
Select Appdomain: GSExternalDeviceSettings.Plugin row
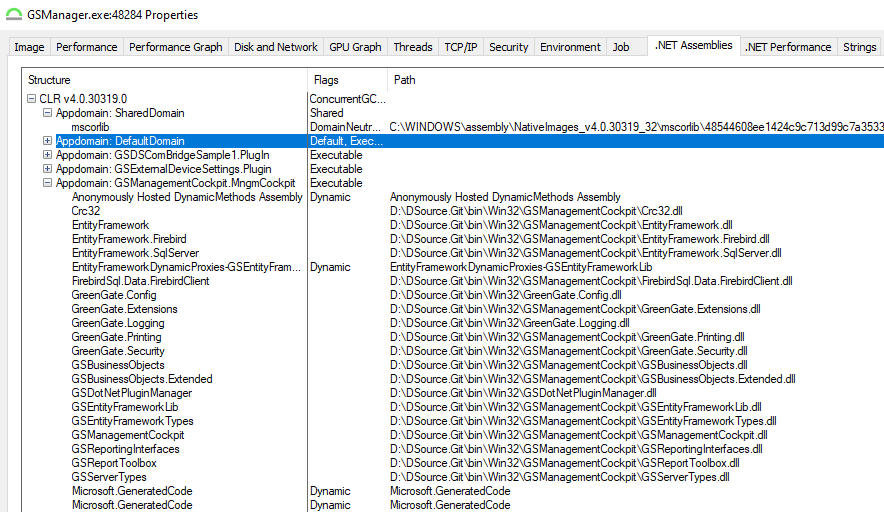[163, 169]
